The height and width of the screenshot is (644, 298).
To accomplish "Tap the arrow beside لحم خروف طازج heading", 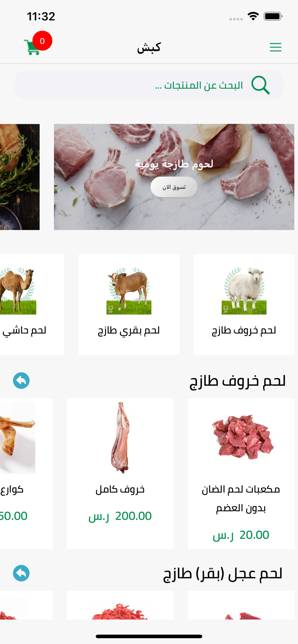I will point(21,381).
